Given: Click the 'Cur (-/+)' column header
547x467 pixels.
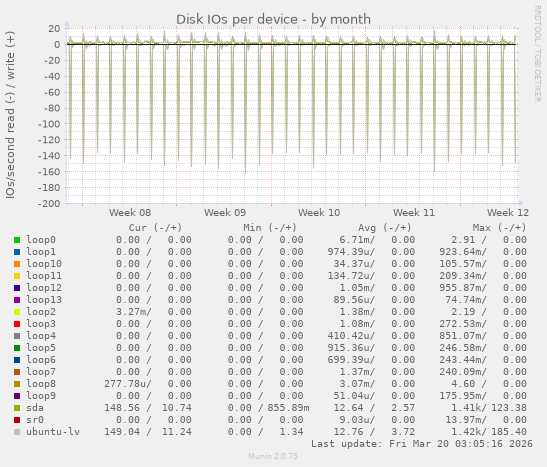Looking at the screenshot, I should coord(155,228).
